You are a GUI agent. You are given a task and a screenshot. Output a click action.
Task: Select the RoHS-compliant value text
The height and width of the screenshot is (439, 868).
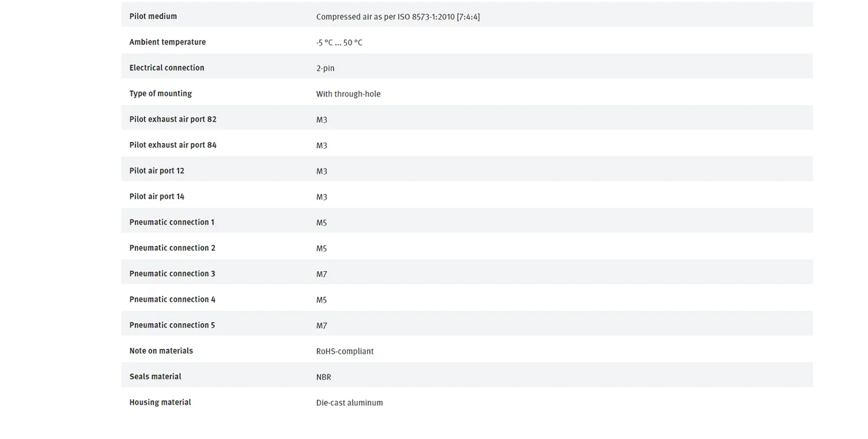(345, 352)
